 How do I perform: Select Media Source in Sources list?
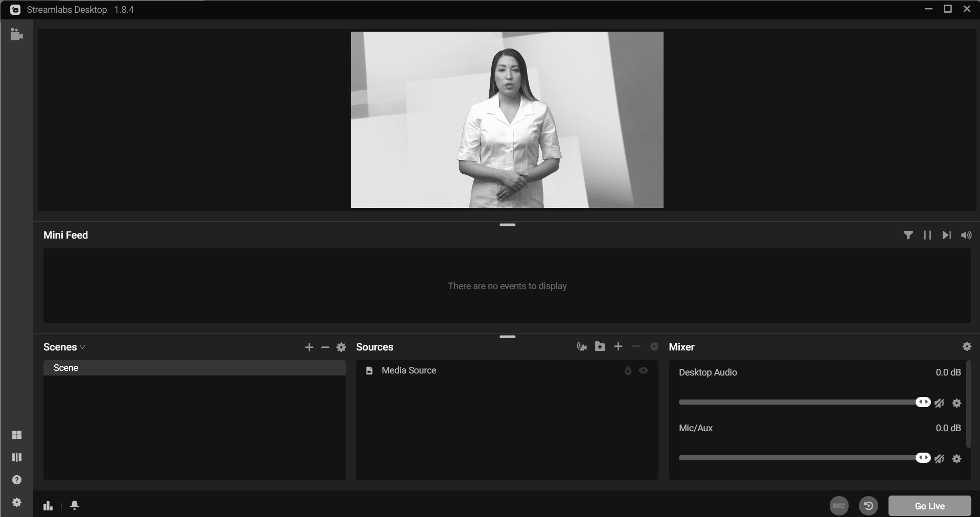409,370
